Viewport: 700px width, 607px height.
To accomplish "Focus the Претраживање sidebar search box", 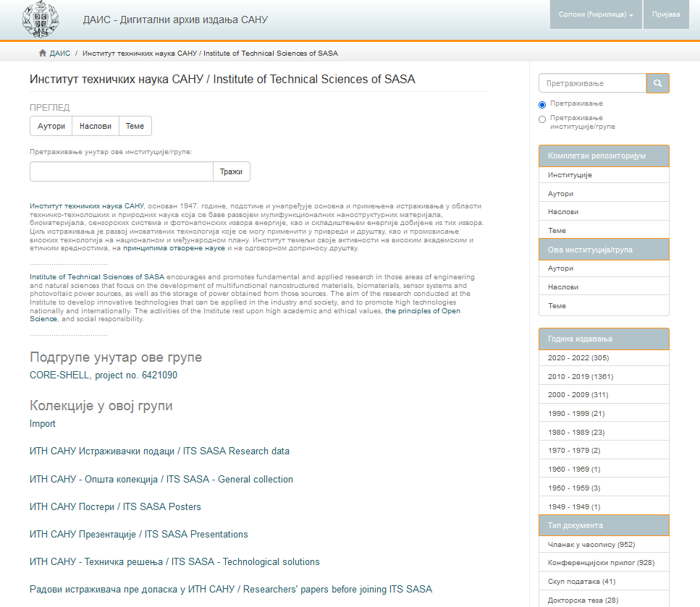I will [x=592, y=83].
